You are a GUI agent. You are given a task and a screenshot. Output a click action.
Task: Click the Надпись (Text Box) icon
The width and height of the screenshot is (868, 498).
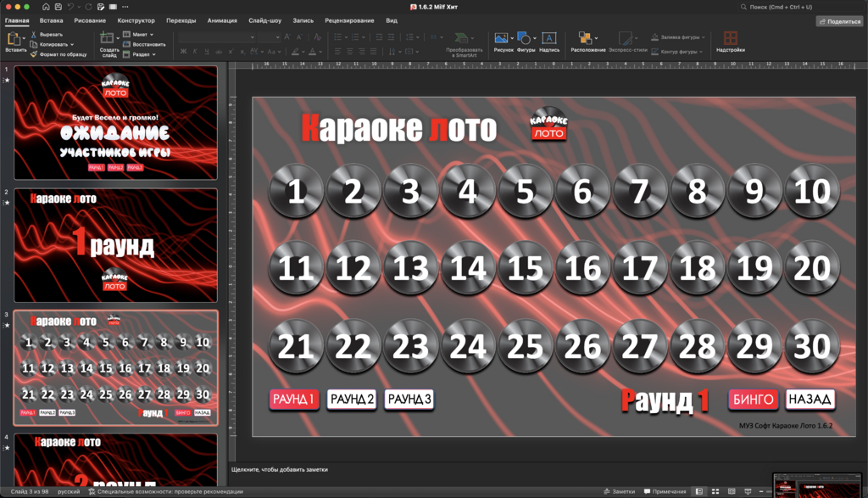[549, 37]
